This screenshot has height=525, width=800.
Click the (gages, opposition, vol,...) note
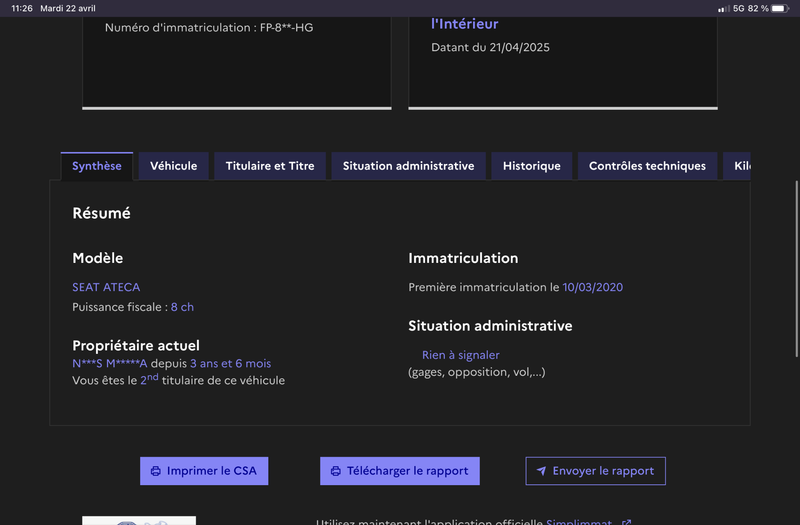click(x=477, y=372)
